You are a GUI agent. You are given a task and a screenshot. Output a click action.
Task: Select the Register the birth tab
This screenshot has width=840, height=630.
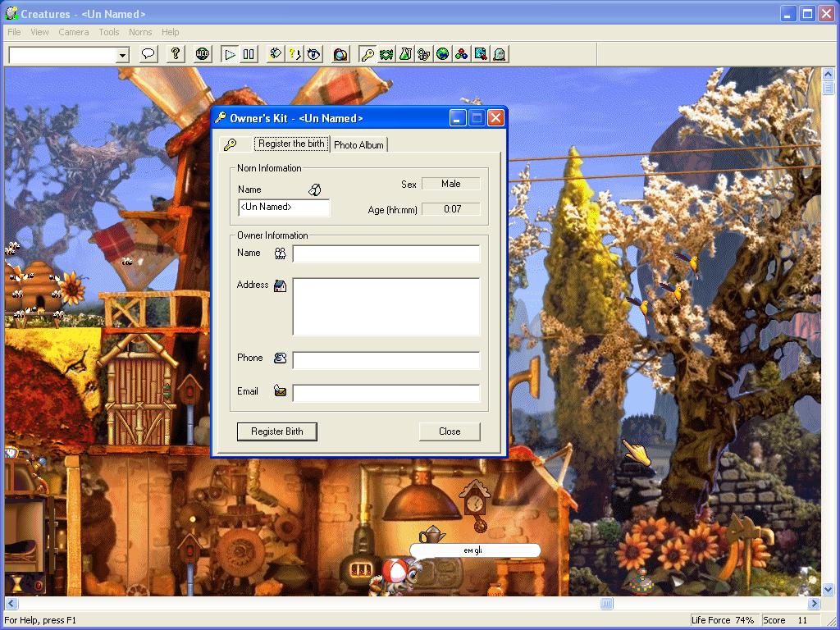(x=291, y=144)
